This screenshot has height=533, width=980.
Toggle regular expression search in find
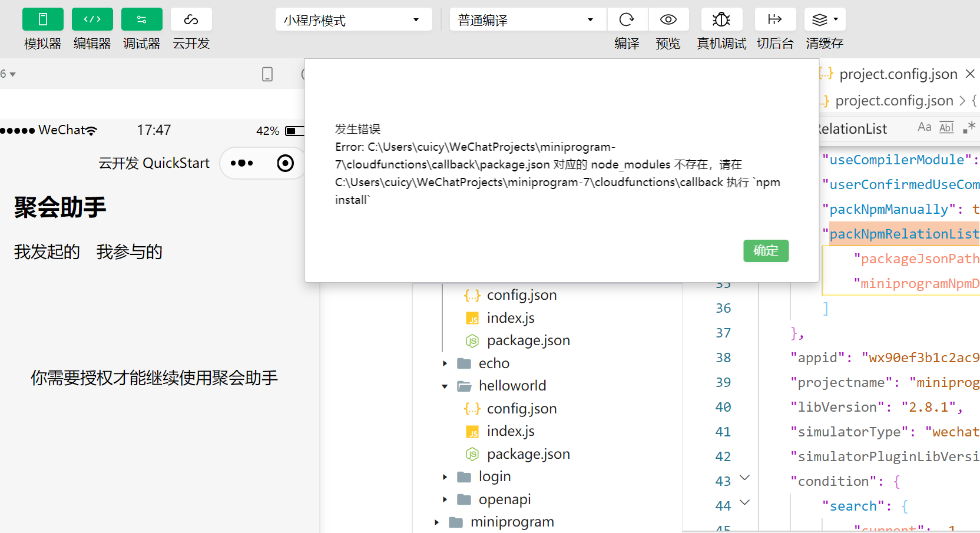pyautogui.click(x=969, y=127)
